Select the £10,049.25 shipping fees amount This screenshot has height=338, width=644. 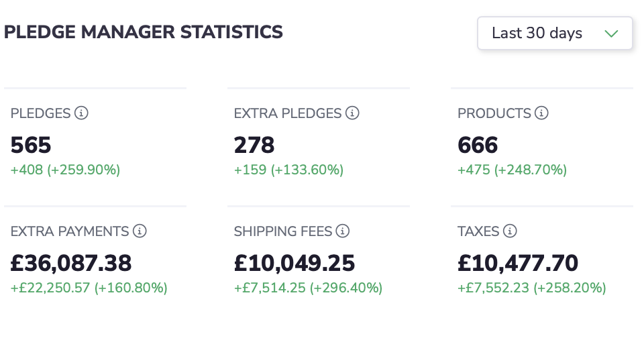coord(294,264)
